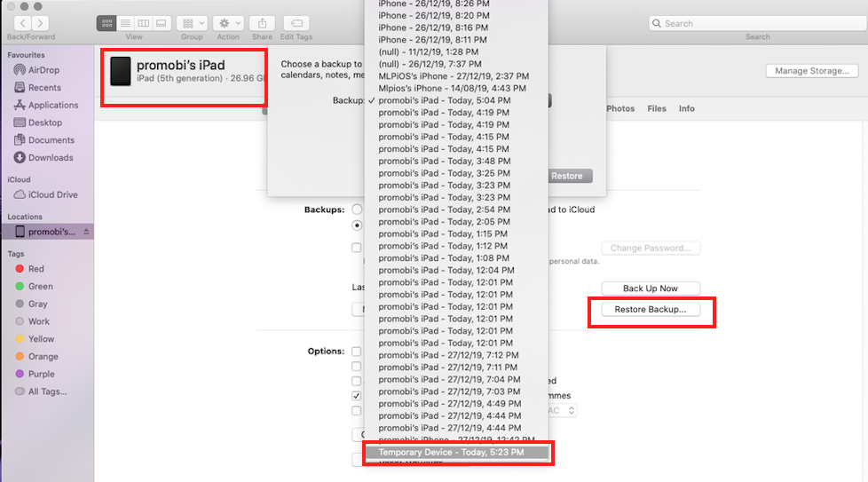Choose Mlpios's iPhone - 14/08/19, 4:43 PM

457,89
